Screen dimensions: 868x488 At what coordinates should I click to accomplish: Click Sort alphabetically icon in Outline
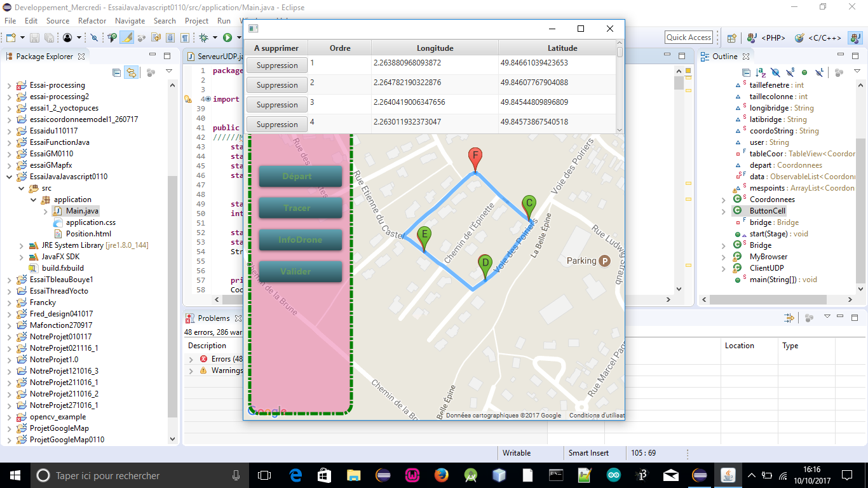tap(761, 72)
